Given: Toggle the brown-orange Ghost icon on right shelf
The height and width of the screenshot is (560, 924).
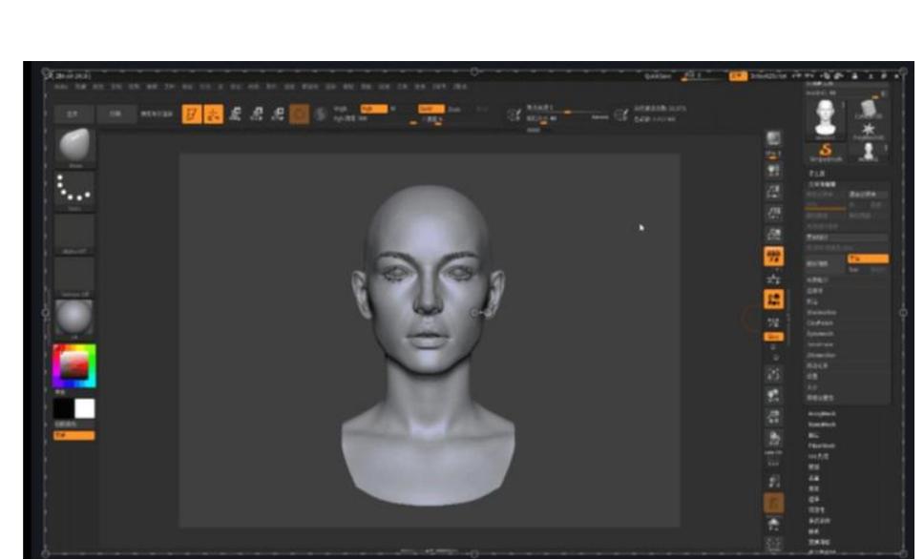Looking at the screenshot, I should click(x=774, y=503).
